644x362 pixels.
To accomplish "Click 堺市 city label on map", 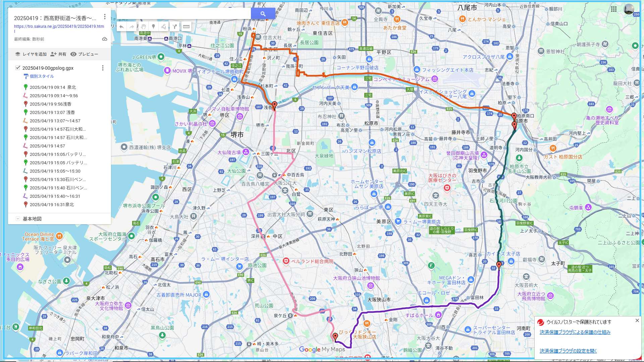I will (237, 135).
